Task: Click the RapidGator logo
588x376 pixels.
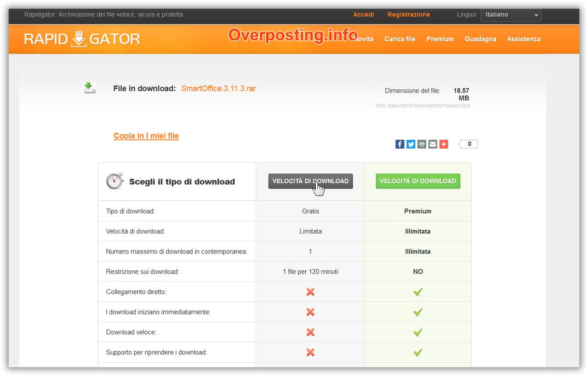Action: [82, 39]
